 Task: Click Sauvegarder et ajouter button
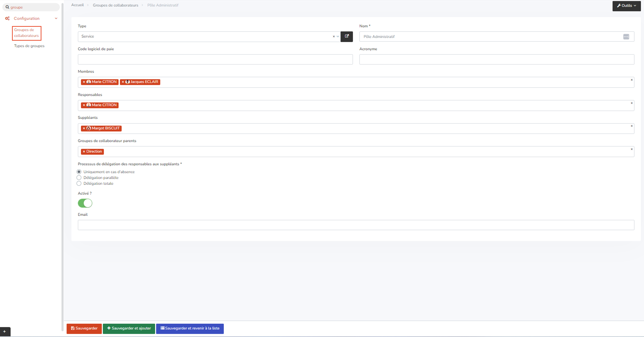pyautogui.click(x=129, y=329)
